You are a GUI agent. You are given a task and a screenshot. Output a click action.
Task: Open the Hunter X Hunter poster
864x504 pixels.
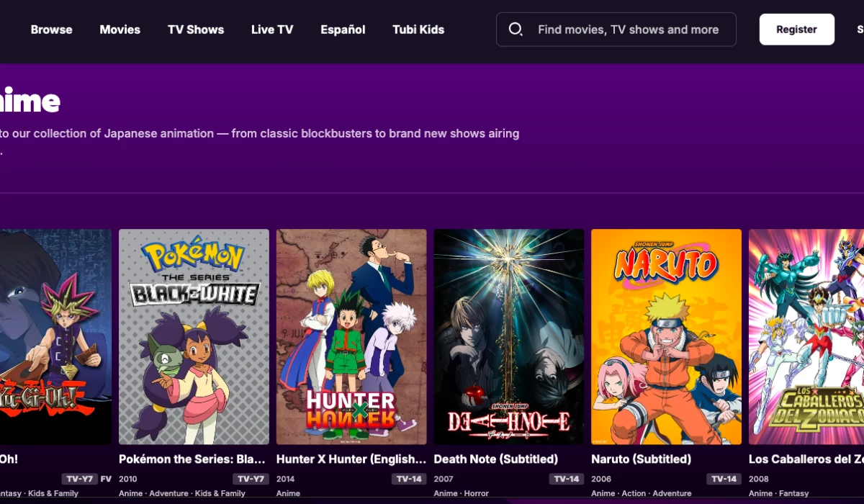[351, 337]
